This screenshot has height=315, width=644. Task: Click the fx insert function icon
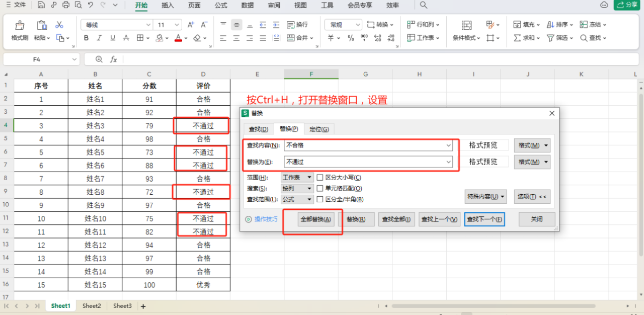point(114,59)
